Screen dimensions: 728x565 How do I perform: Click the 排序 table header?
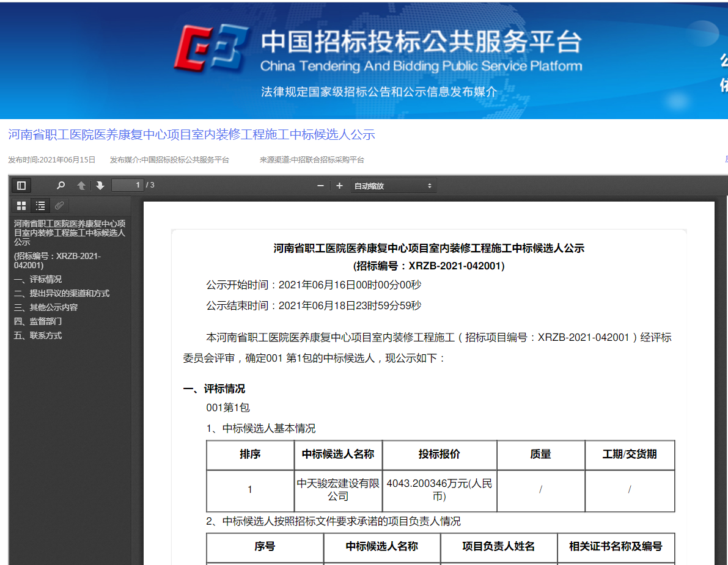(250, 454)
